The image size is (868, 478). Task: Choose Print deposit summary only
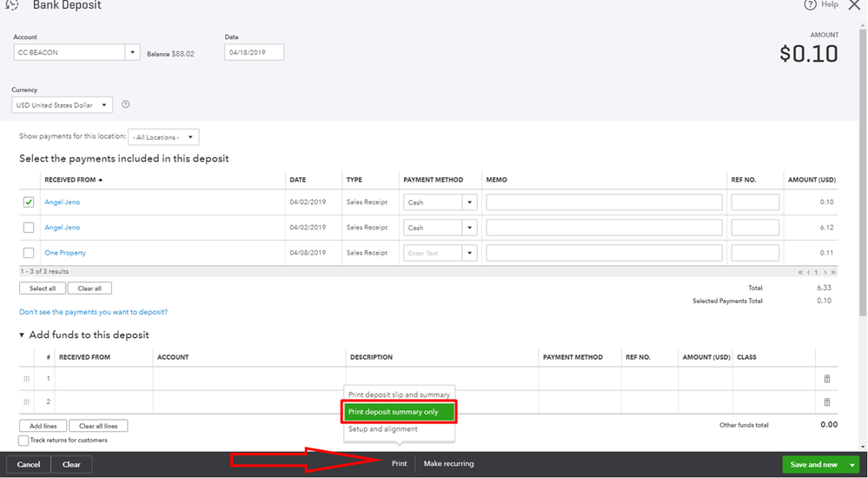pyautogui.click(x=399, y=412)
